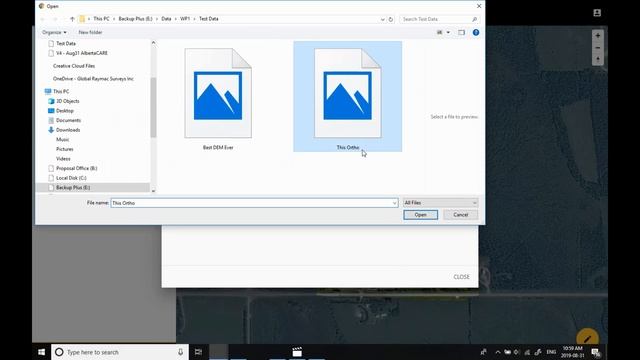
Task: Open the clapperboard app in taskbar
Action: (x=297, y=352)
